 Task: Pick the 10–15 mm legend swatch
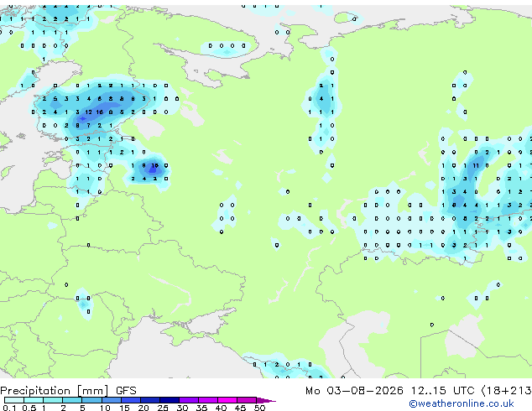(x=112, y=400)
